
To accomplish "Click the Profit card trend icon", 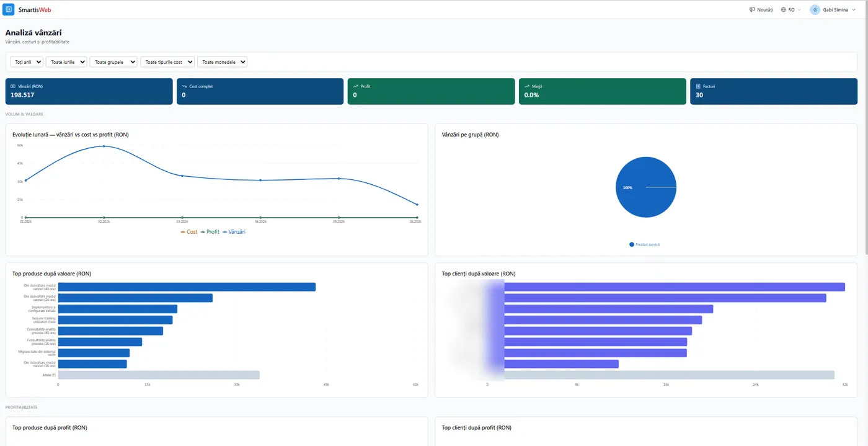I will pos(355,86).
